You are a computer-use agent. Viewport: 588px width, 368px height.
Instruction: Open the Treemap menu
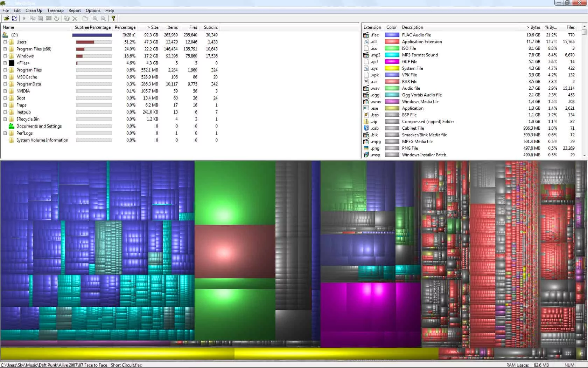coord(55,11)
